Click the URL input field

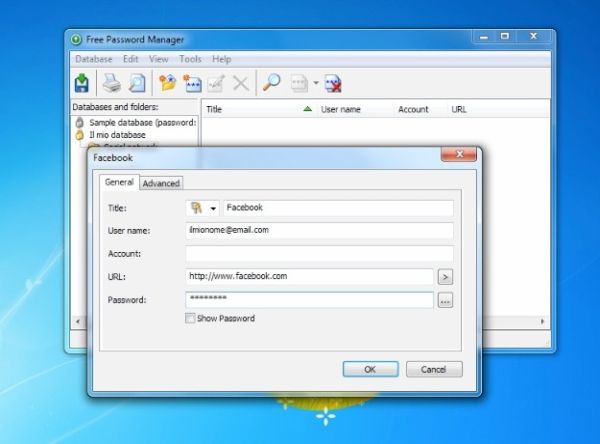310,277
